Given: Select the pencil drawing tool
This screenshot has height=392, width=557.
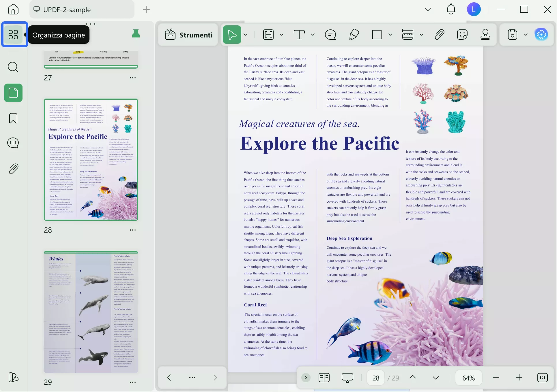Looking at the screenshot, I should coord(354,35).
